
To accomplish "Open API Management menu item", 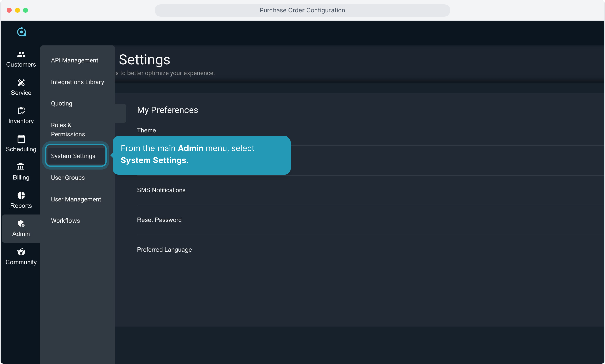I will [x=75, y=60].
